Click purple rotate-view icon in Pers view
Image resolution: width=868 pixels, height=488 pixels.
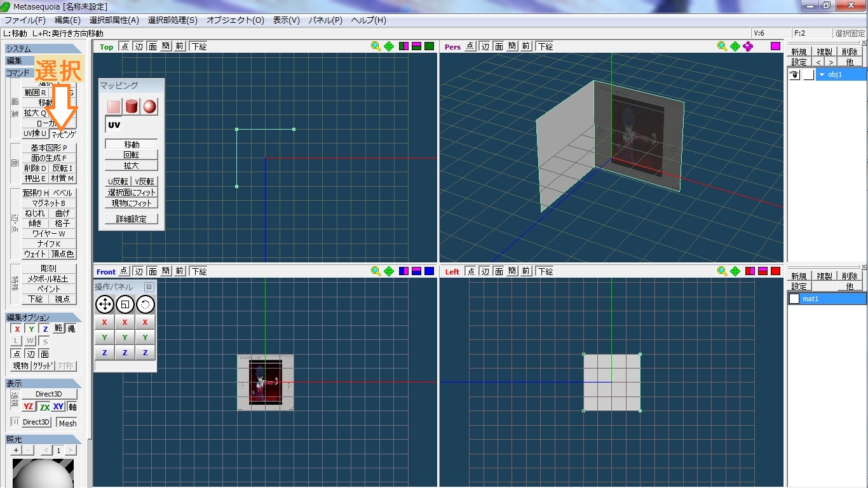click(748, 46)
